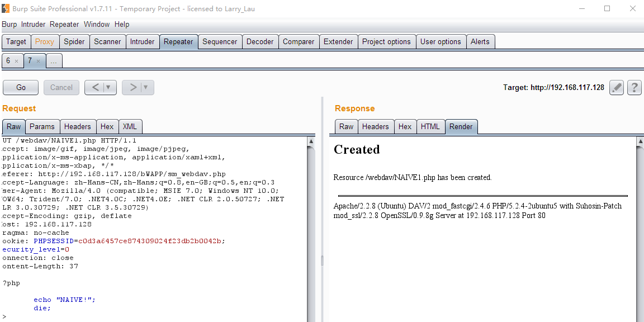Open the forward history dropdown arrow
The image size is (644, 322).
click(146, 87)
